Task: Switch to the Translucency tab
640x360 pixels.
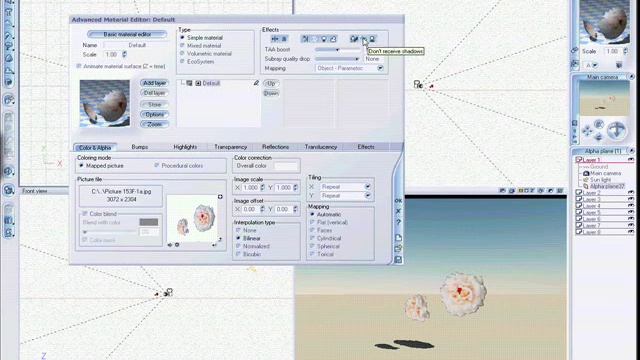Action: pyautogui.click(x=321, y=147)
